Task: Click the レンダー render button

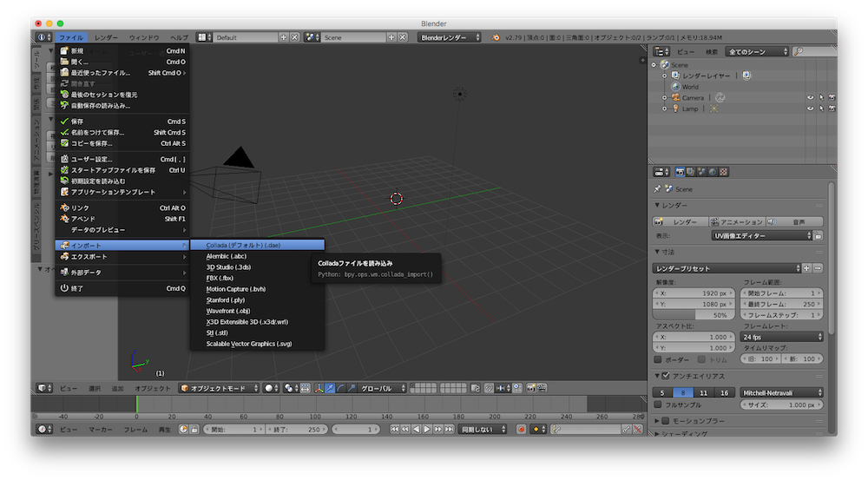Action: pyautogui.click(x=681, y=222)
